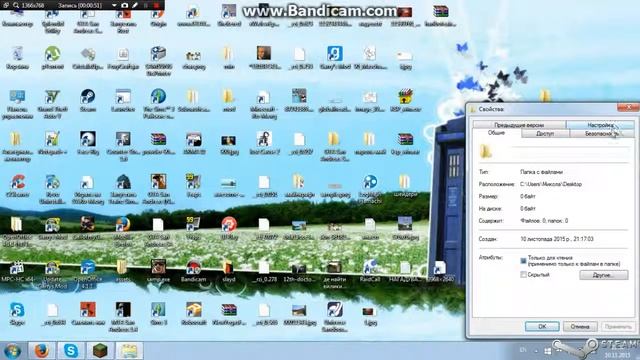Switch to the Настройка tab
This screenshot has width=640, height=360.
tap(600, 125)
